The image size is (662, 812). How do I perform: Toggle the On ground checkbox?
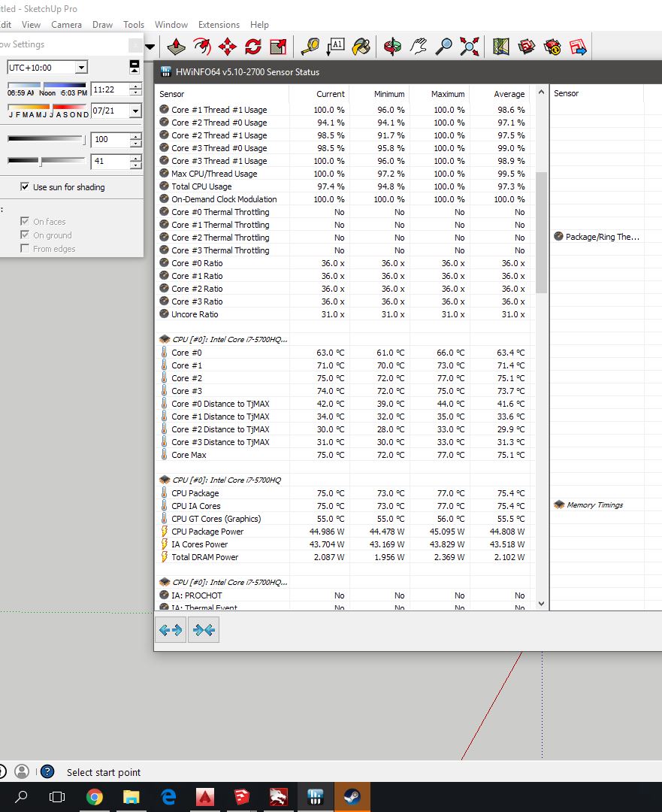pos(24,235)
